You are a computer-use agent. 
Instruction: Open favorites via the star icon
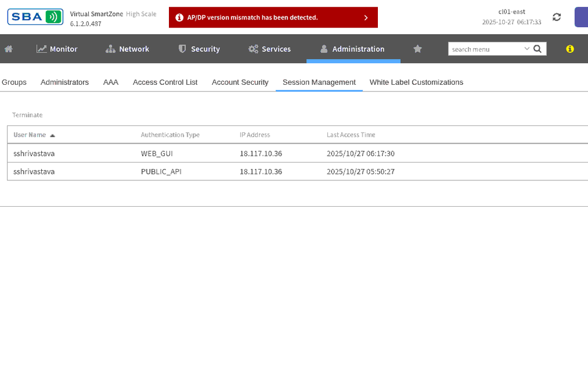click(x=417, y=49)
